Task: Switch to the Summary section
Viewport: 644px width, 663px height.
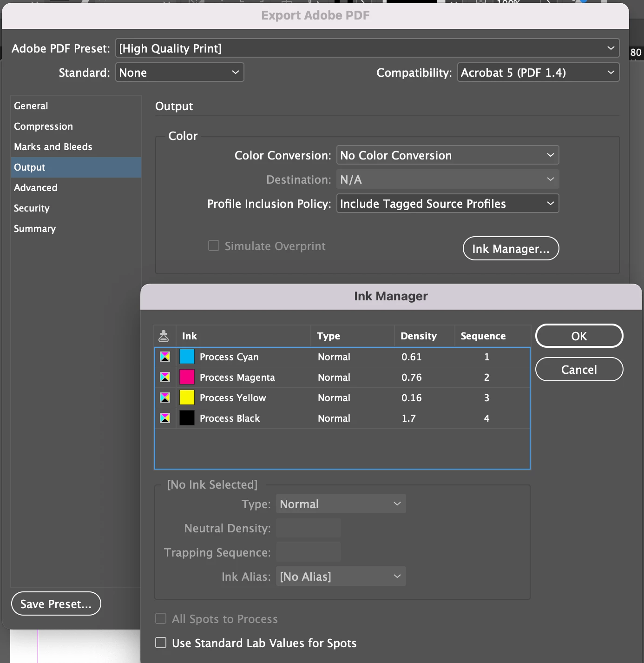Action: (x=76, y=228)
